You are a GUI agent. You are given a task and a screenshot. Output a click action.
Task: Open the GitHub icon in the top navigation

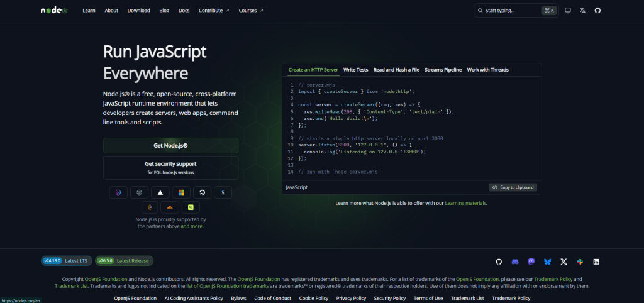coord(597,11)
